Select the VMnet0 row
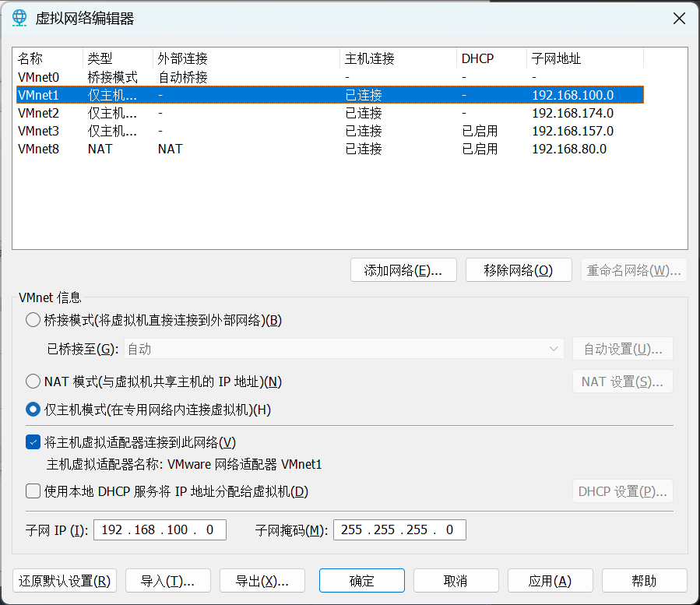Image resolution: width=700 pixels, height=605 pixels. point(330,77)
